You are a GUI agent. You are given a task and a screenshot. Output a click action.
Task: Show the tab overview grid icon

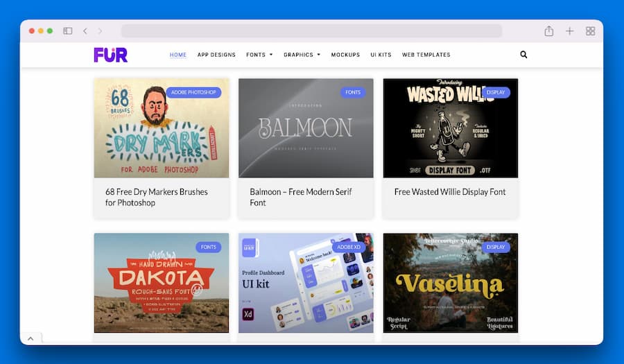[x=591, y=31]
